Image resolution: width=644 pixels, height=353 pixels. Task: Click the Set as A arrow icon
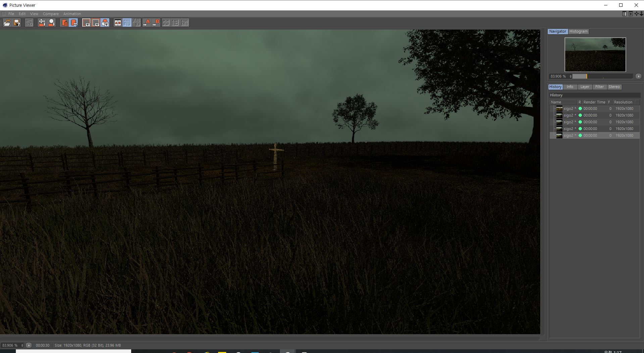(x=147, y=23)
